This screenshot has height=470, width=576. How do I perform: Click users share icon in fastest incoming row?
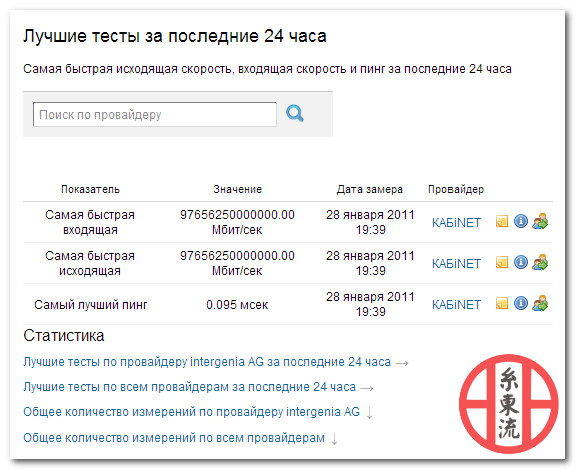coord(540,221)
